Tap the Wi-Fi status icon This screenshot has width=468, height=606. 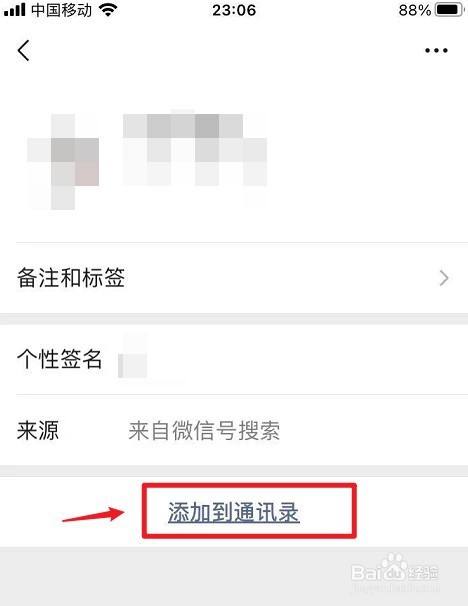(x=108, y=10)
